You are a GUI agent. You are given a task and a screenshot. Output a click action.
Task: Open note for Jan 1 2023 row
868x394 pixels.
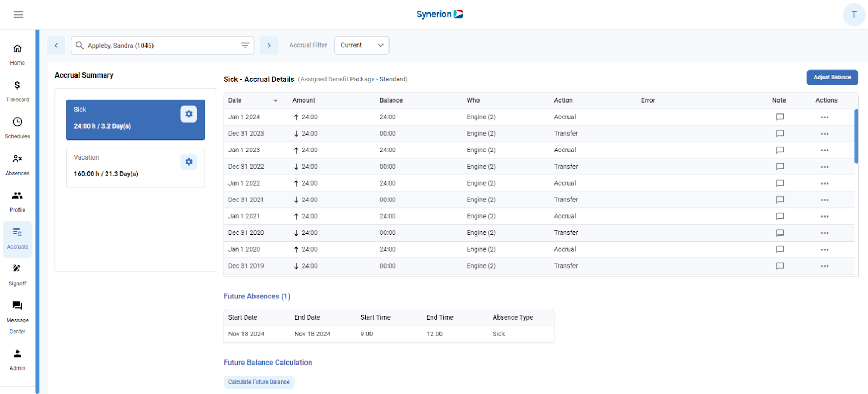[x=780, y=150]
